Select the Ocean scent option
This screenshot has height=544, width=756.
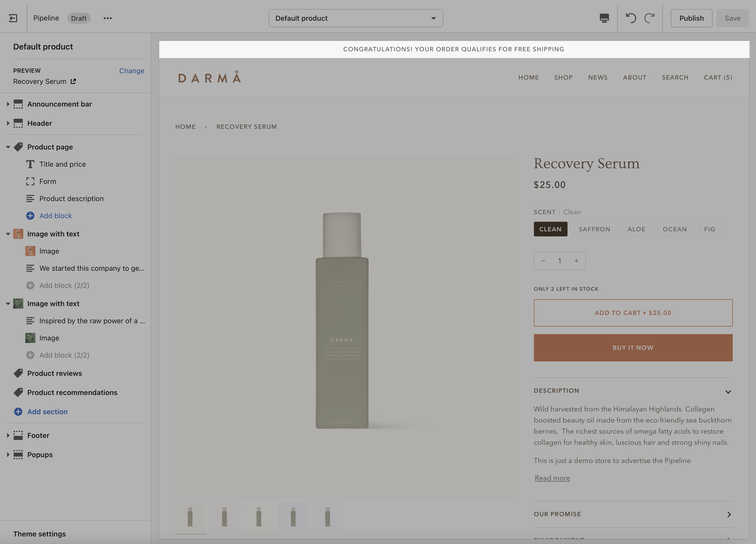point(675,229)
